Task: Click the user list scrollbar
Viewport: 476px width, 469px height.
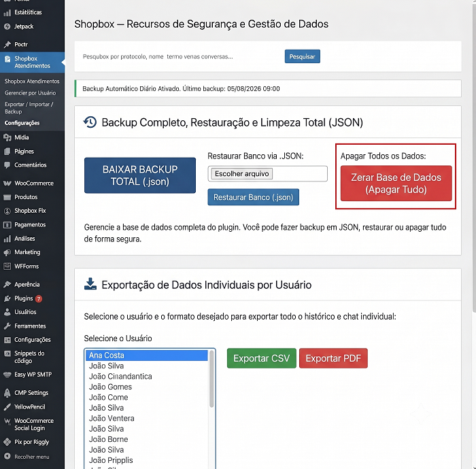Action: pos(211,379)
